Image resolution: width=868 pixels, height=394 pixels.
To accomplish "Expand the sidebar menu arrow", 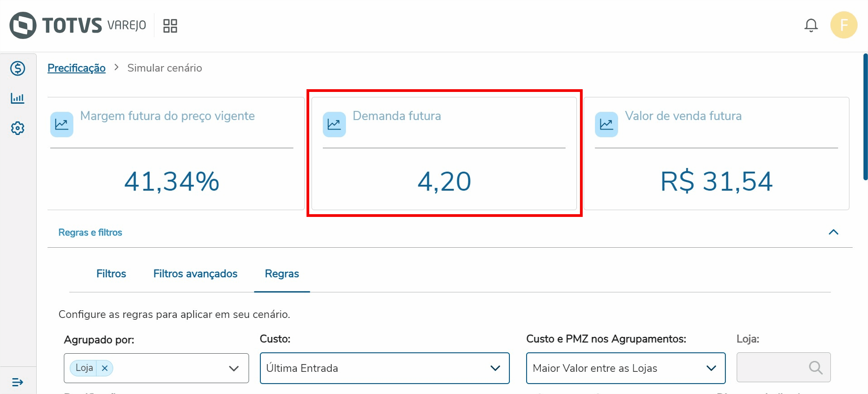I will [18, 382].
